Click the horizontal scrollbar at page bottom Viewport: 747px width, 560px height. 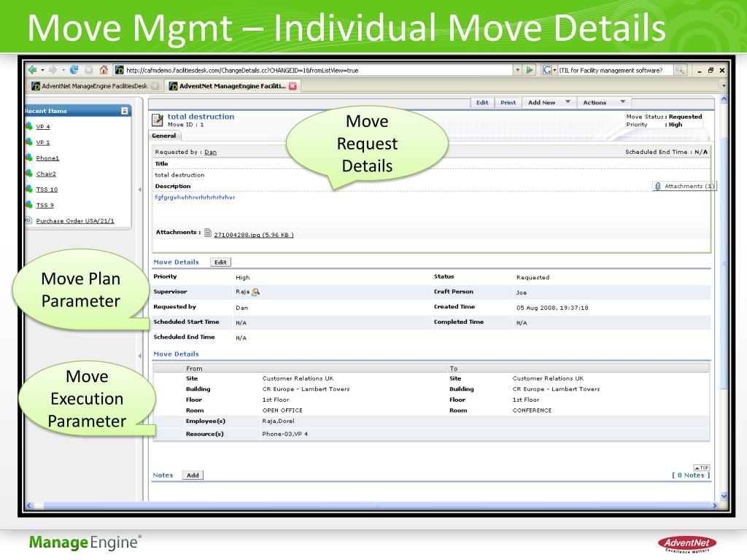(x=371, y=505)
